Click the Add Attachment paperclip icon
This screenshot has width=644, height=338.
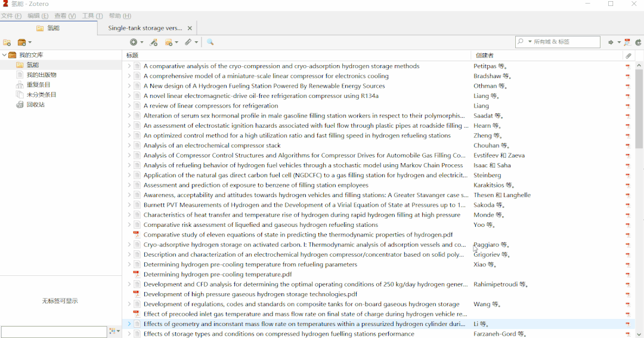(188, 42)
